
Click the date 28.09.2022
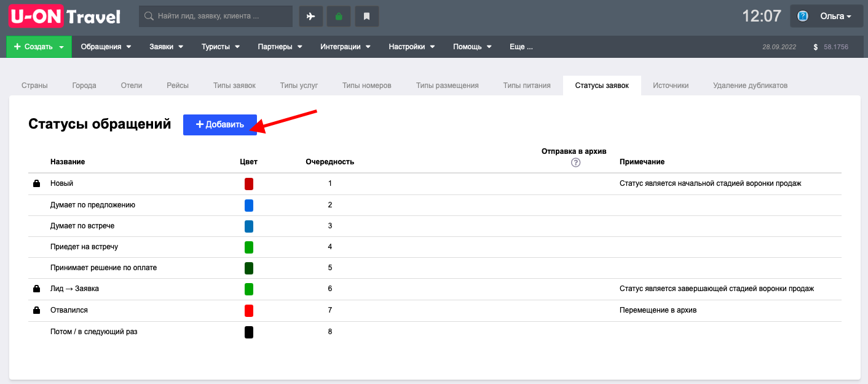click(x=779, y=47)
